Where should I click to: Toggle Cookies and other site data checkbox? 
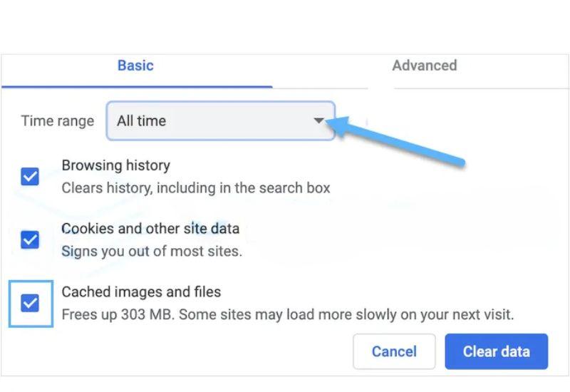click(30, 239)
